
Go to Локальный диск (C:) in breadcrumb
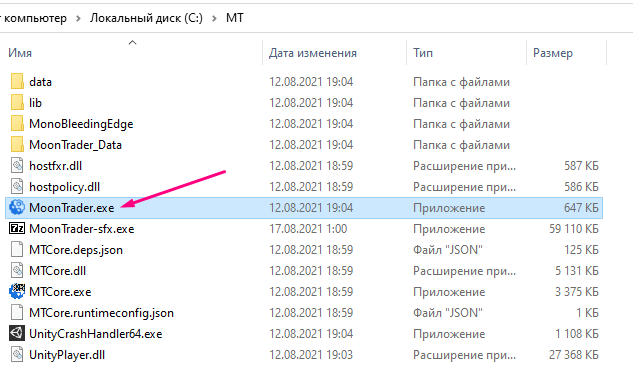[x=146, y=18]
